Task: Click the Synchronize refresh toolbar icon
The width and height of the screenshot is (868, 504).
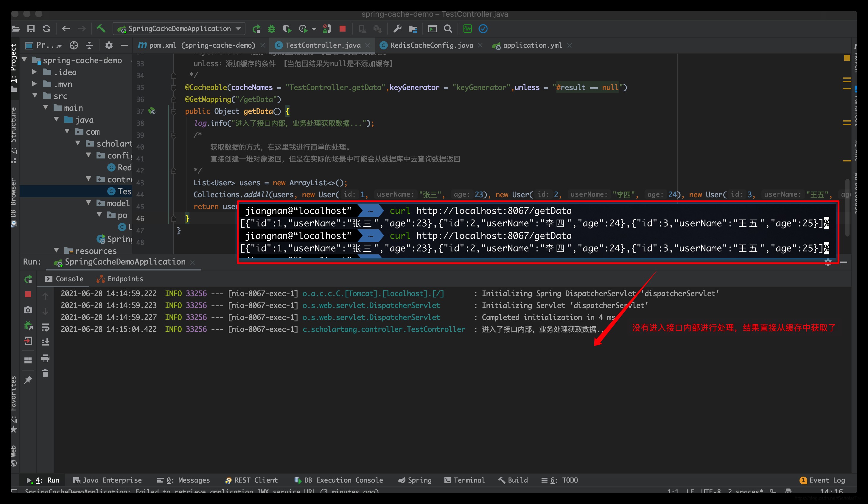Action: [x=46, y=29]
